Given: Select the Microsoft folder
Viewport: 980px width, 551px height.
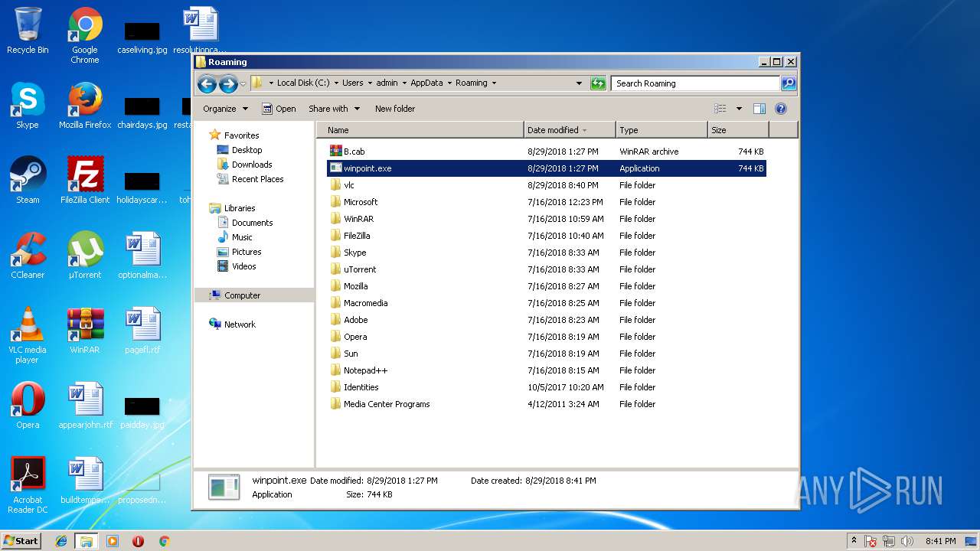Looking at the screenshot, I should (547, 202).
